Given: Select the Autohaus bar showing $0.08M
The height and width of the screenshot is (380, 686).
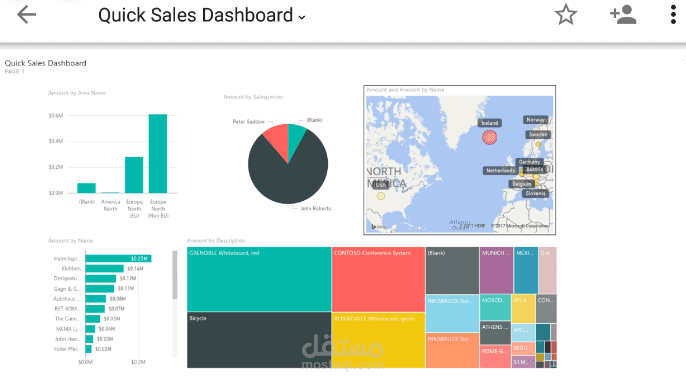Looking at the screenshot, I should (x=96, y=299).
